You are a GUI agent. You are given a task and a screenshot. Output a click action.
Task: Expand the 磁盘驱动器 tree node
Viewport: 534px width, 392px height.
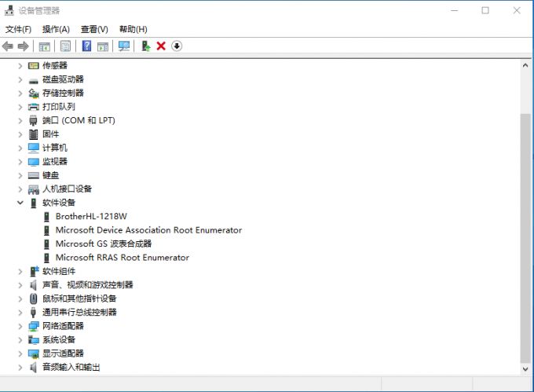(20, 79)
